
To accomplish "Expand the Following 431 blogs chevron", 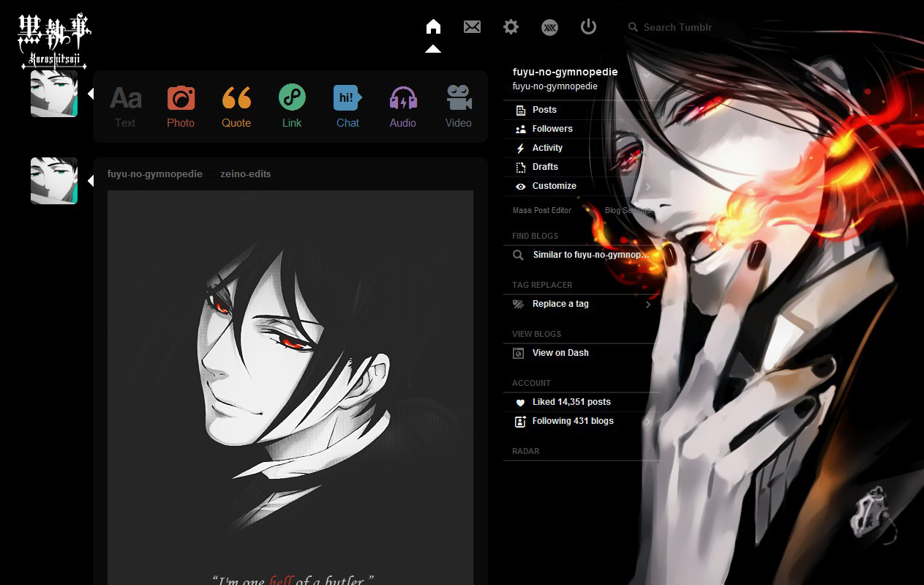I will point(648,422).
